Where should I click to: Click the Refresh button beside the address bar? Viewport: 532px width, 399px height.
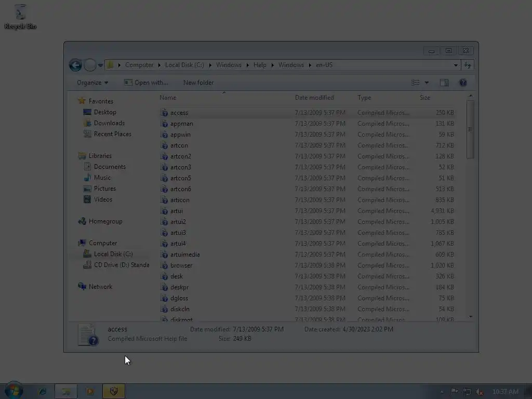coord(468,65)
